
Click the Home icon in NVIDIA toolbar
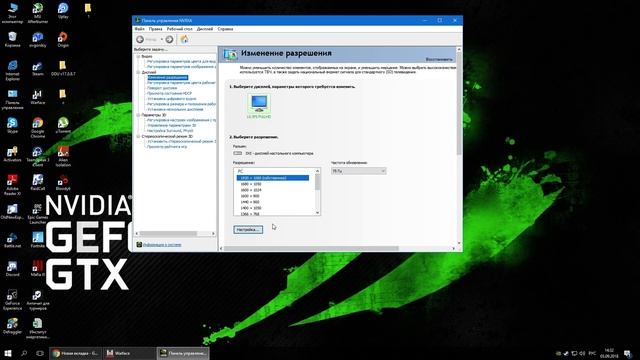point(184,39)
